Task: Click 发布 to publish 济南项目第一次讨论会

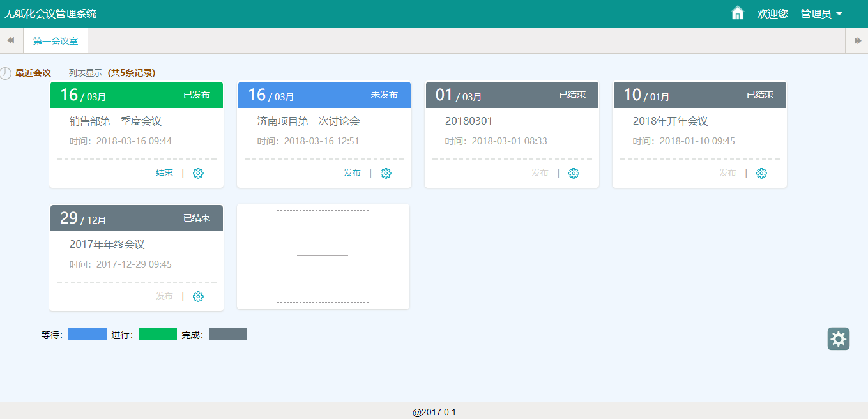Action: click(352, 173)
